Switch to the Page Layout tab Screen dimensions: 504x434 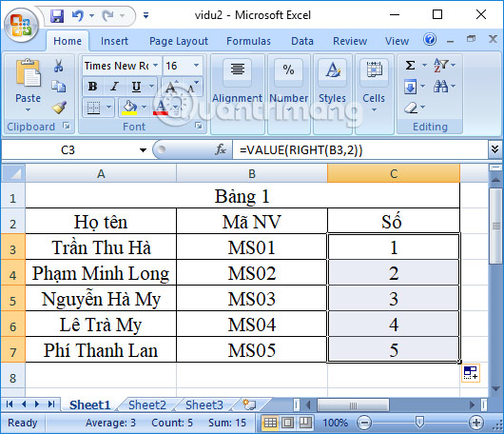[179, 41]
